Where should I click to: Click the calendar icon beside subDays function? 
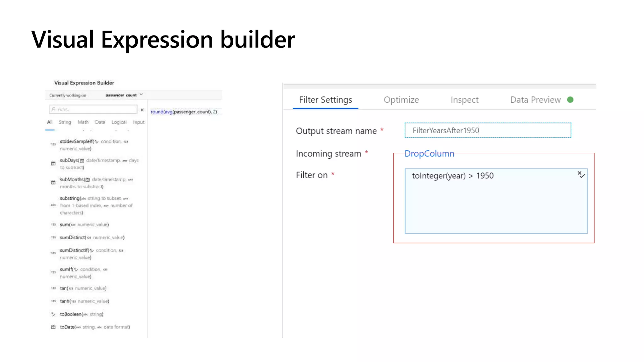[x=53, y=163]
